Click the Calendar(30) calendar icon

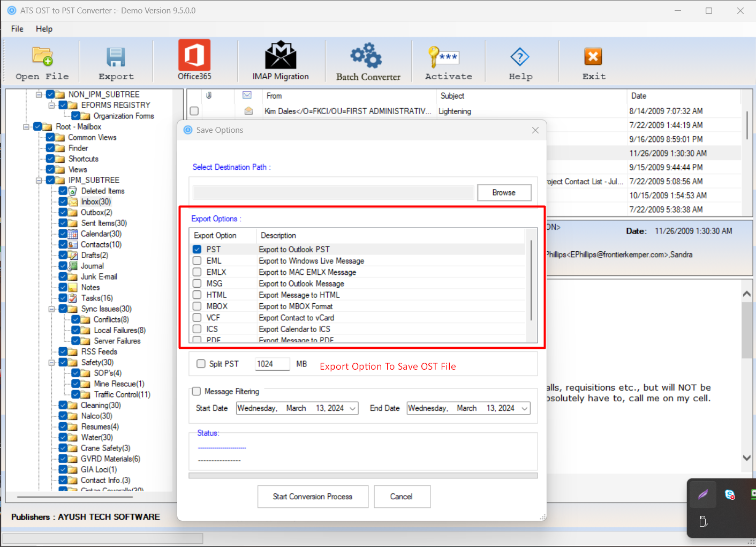pos(73,234)
